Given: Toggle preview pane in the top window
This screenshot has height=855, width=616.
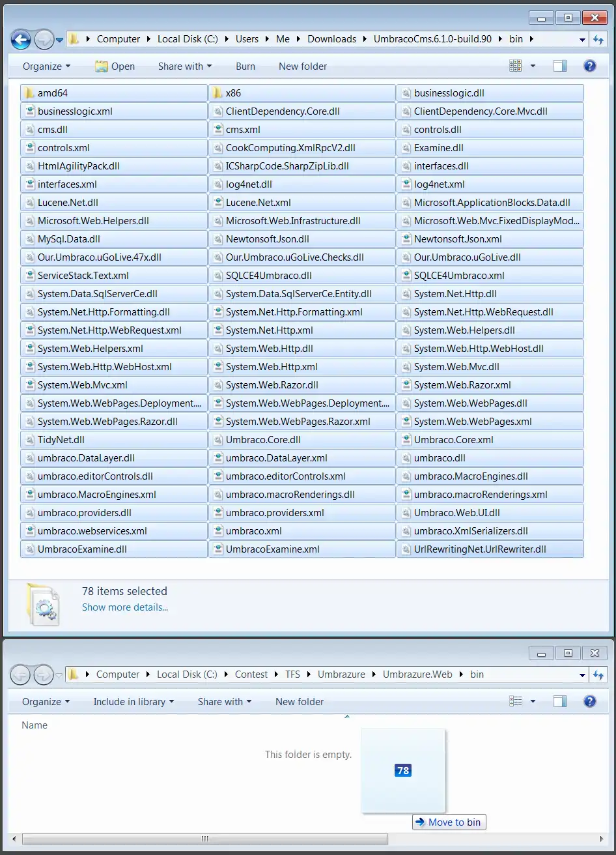Looking at the screenshot, I should click(560, 66).
